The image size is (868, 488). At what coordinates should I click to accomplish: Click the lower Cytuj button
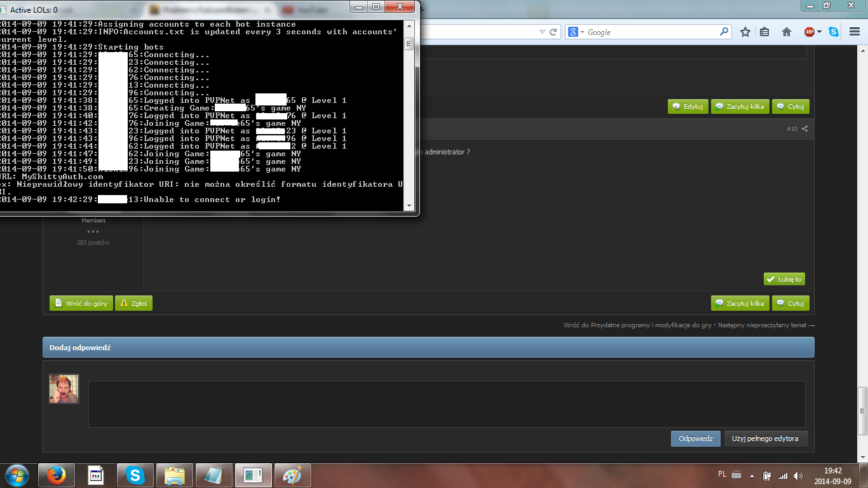click(x=790, y=304)
